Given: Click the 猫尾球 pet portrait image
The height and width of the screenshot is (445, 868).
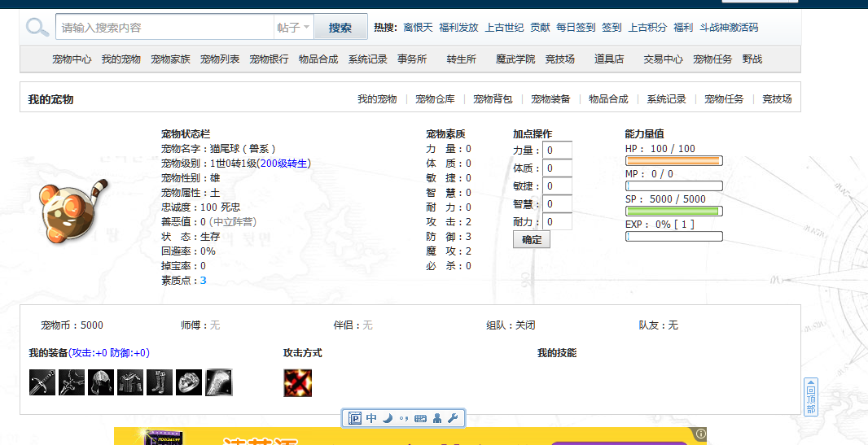Looking at the screenshot, I should coord(73,212).
